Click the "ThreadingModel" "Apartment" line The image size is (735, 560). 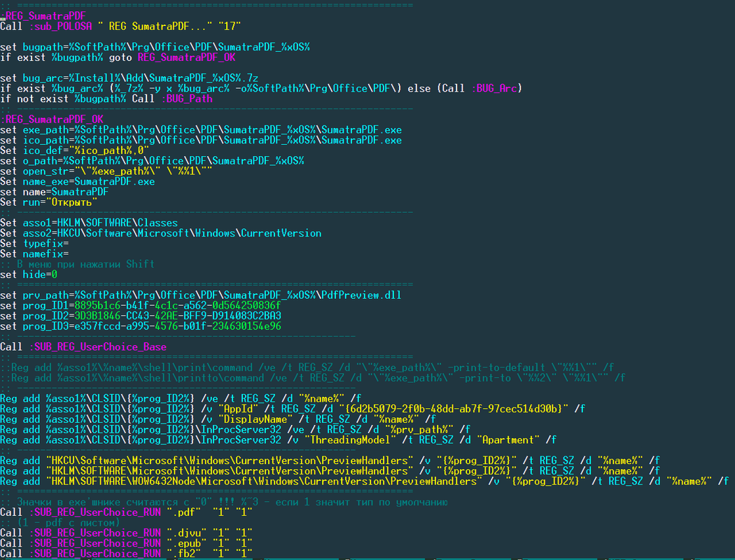(x=279, y=440)
